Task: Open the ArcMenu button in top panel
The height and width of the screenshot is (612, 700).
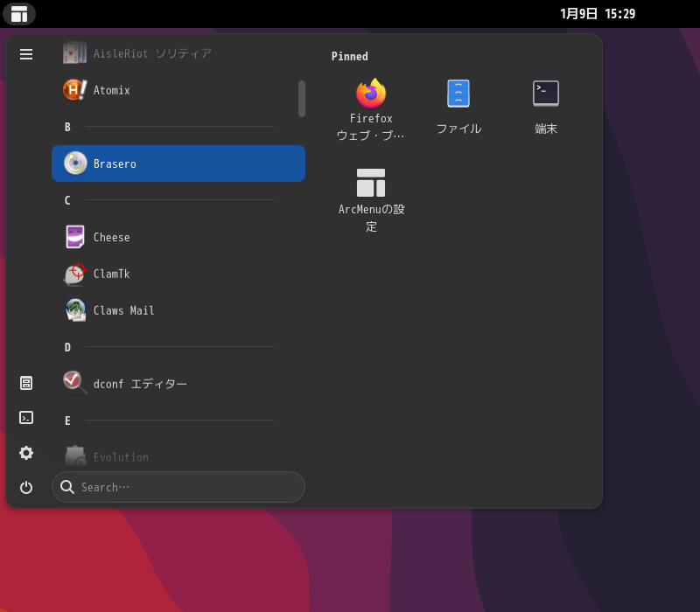Action: pyautogui.click(x=19, y=14)
